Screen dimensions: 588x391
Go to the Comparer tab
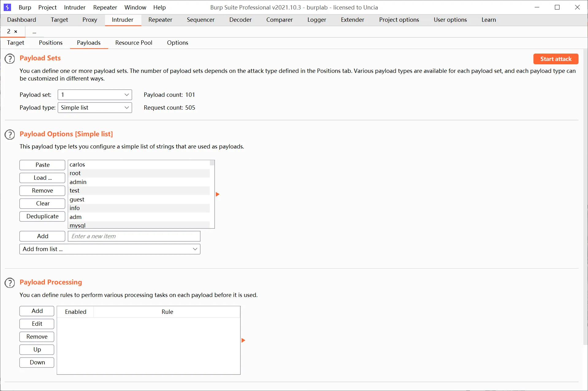point(279,20)
